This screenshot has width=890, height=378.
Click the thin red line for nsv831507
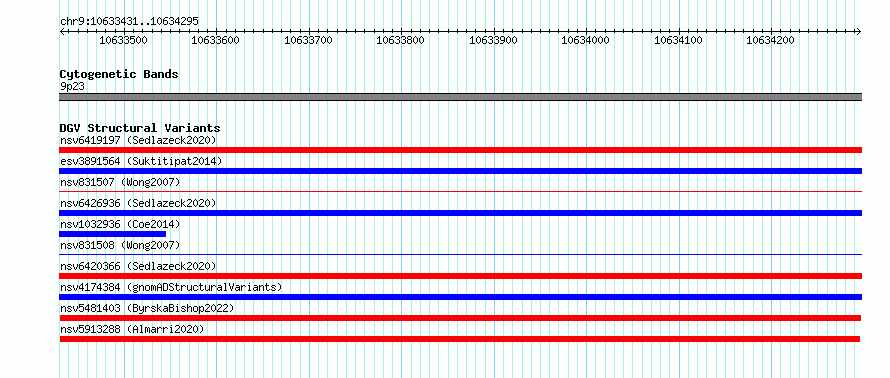click(x=460, y=192)
